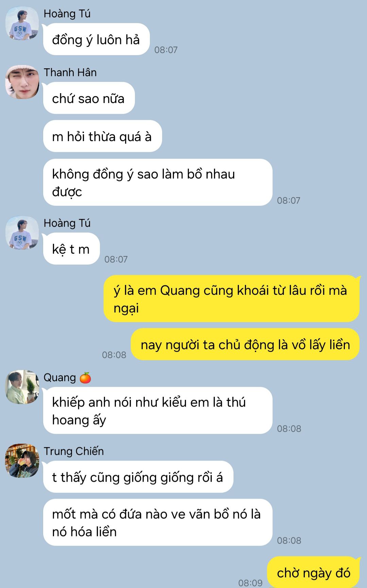367x588 pixels.
Task: Select "t thấy cũng giống giống rồi á" bubble
Action: click(138, 477)
